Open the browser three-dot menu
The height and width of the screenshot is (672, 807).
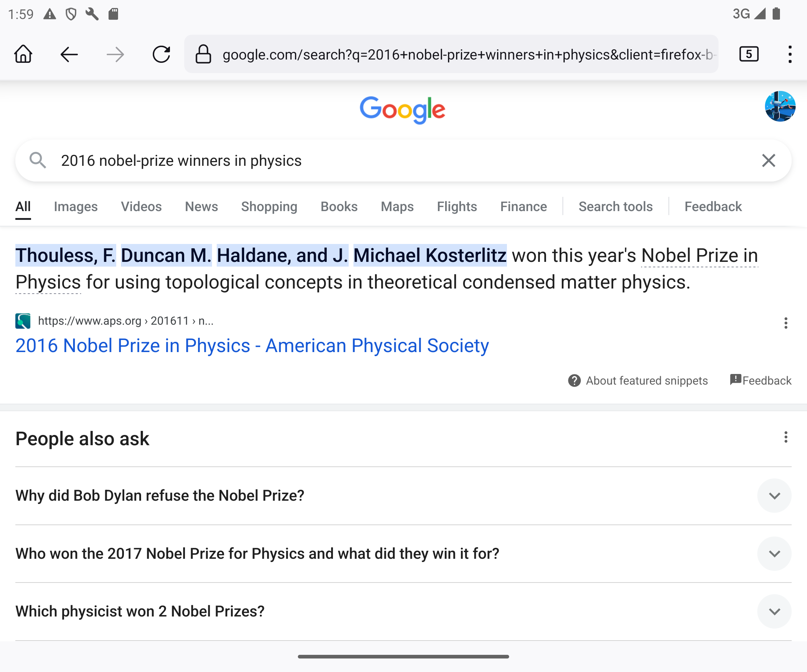coord(790,54)
